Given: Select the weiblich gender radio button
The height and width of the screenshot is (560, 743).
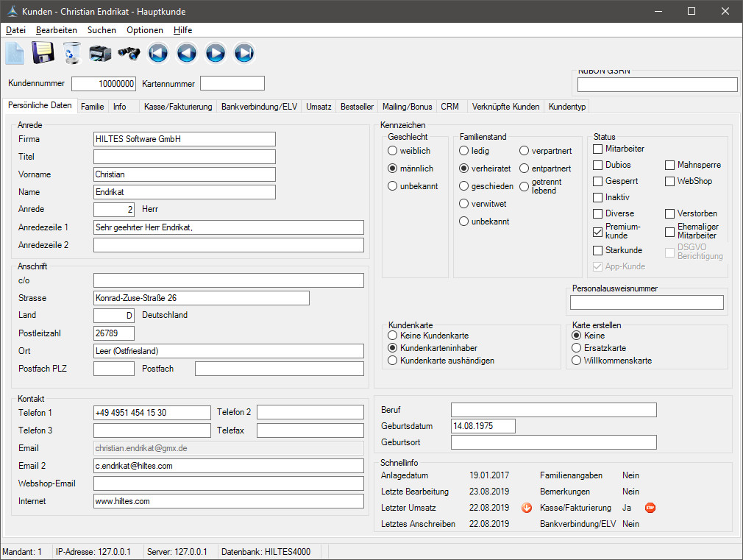Looking at the screenshot, I should [x=393, y=151].
